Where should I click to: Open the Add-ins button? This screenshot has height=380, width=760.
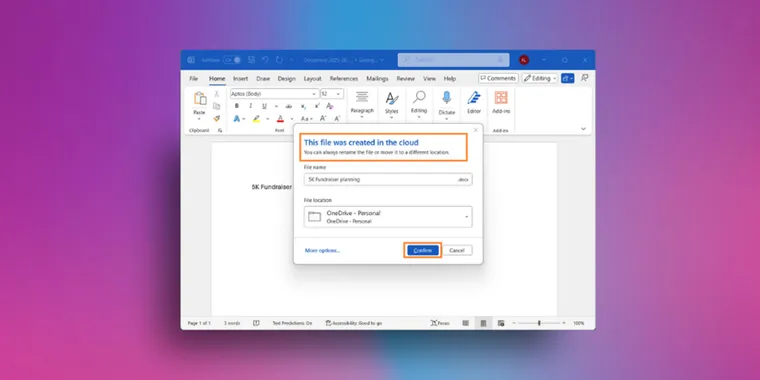click(501, 103)
